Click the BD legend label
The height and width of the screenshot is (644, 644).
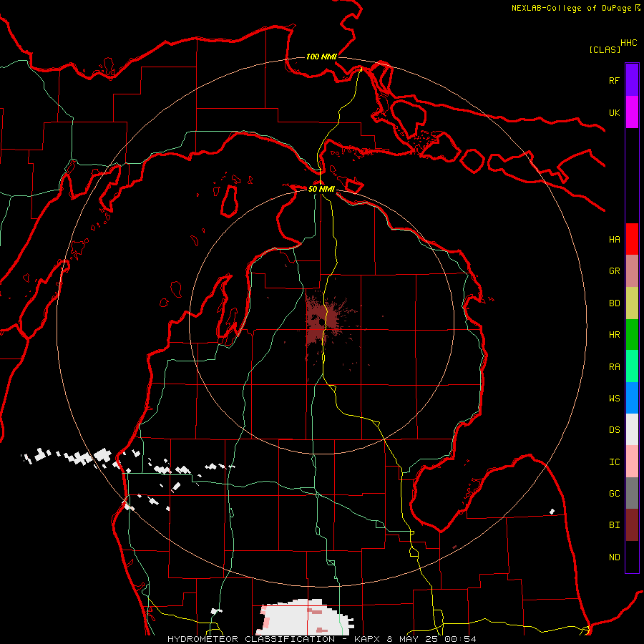point(614,303)
